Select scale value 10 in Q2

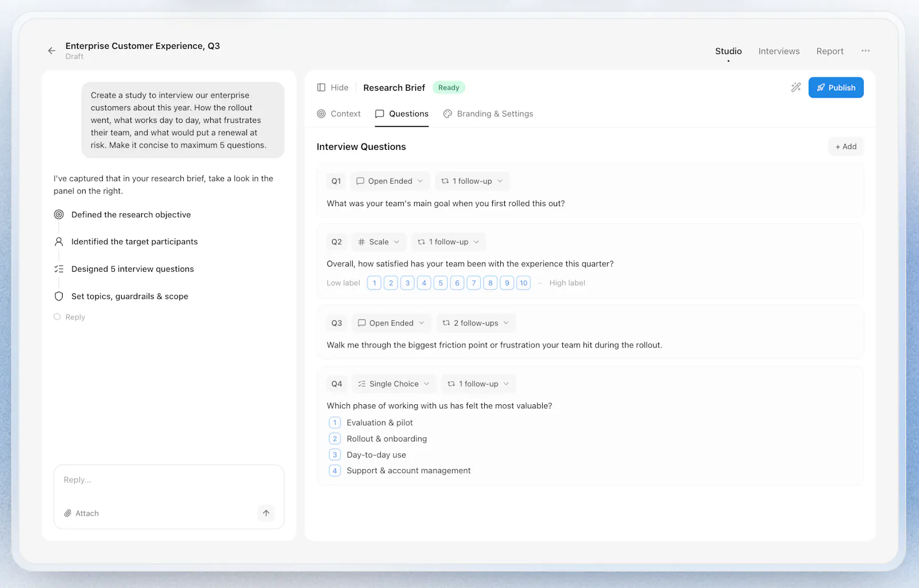tap(523, 283)
